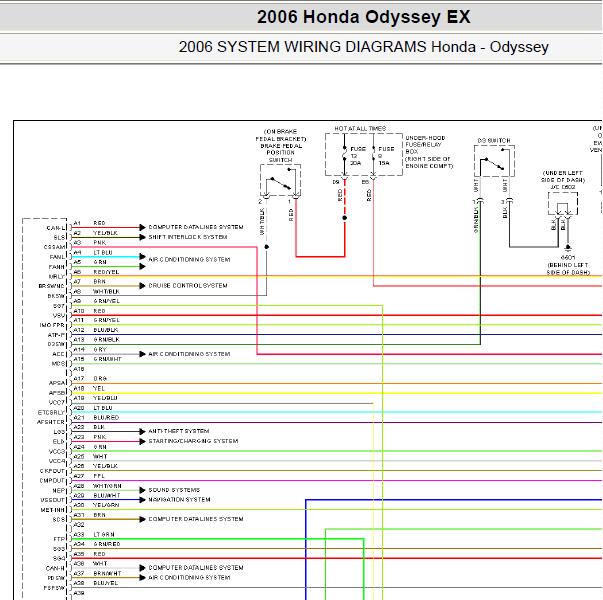The width and height of the screenshot is (603, 600).
Task: Click the A27 PPL purple wire label
Action: point(89,476)
